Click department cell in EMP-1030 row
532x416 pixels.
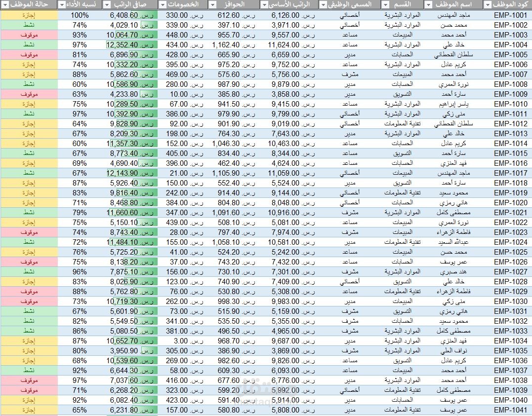[x=403, y=302]
